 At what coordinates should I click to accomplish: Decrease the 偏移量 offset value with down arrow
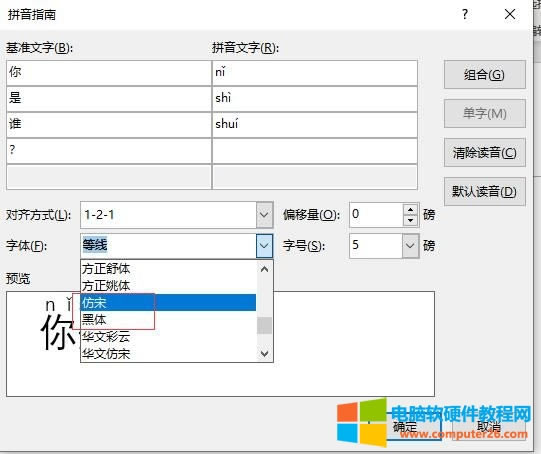coord(410,220)
